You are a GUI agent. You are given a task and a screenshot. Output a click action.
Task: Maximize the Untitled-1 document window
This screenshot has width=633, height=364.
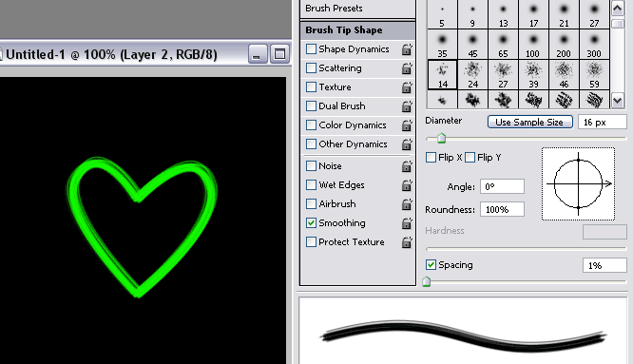pos(279,54)
